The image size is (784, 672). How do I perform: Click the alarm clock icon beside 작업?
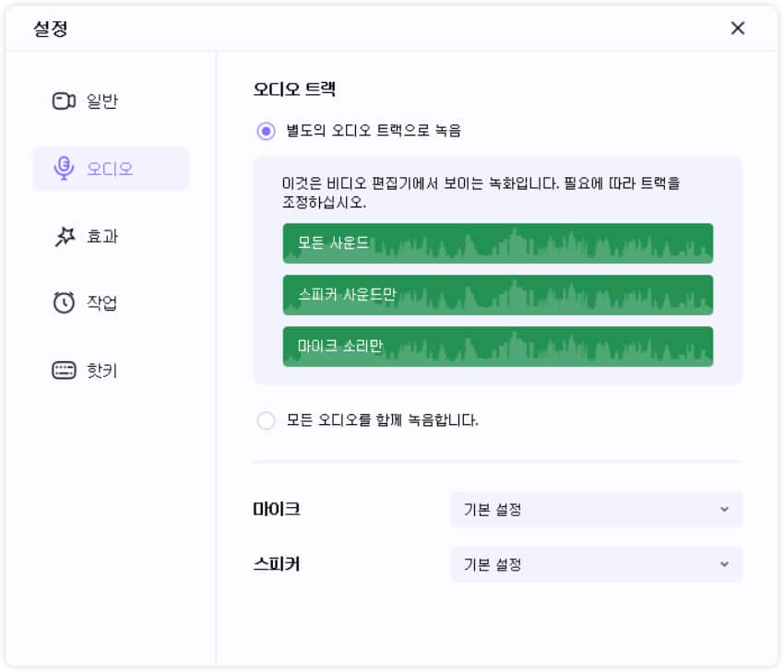(x=64, y=303)
